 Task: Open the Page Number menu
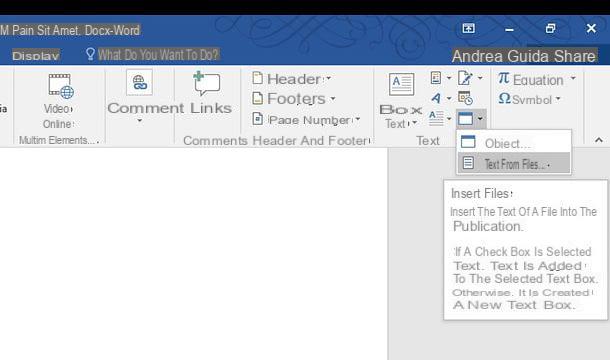pyautogui.click(x=306, y=119)
